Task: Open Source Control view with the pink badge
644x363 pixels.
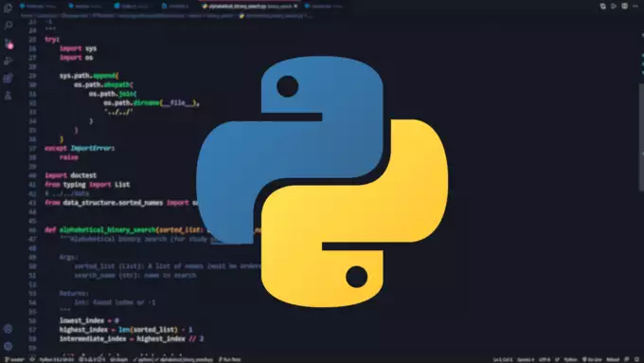Action: [9, 44]
